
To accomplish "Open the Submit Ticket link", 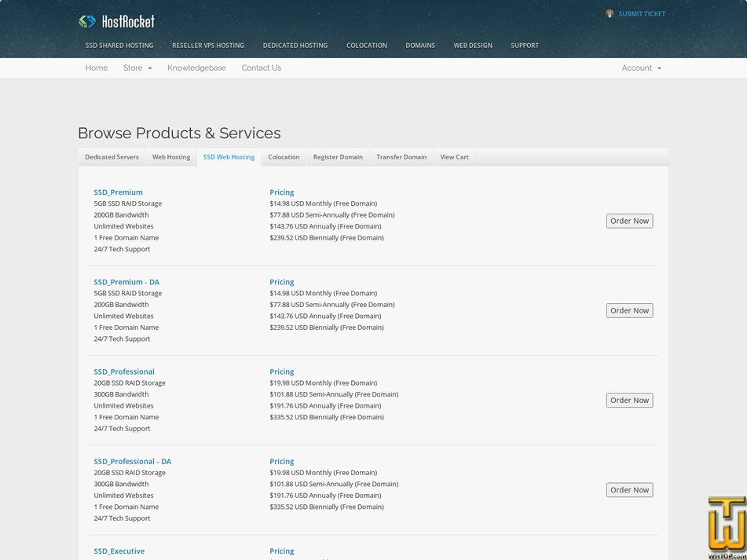I will 642,14.
